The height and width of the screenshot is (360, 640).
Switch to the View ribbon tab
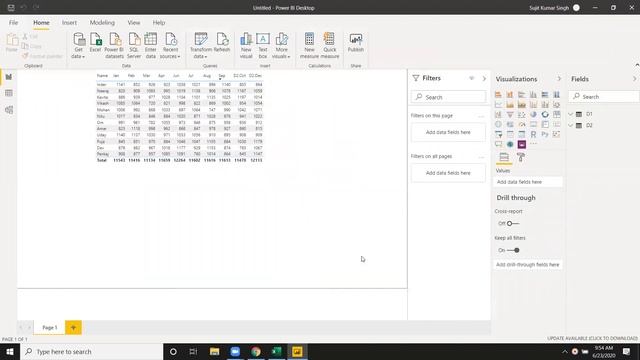133,23
